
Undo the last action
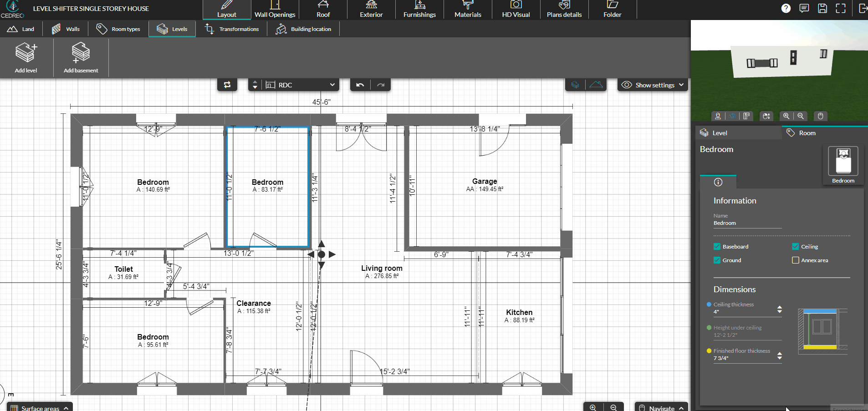coord(360,85)
